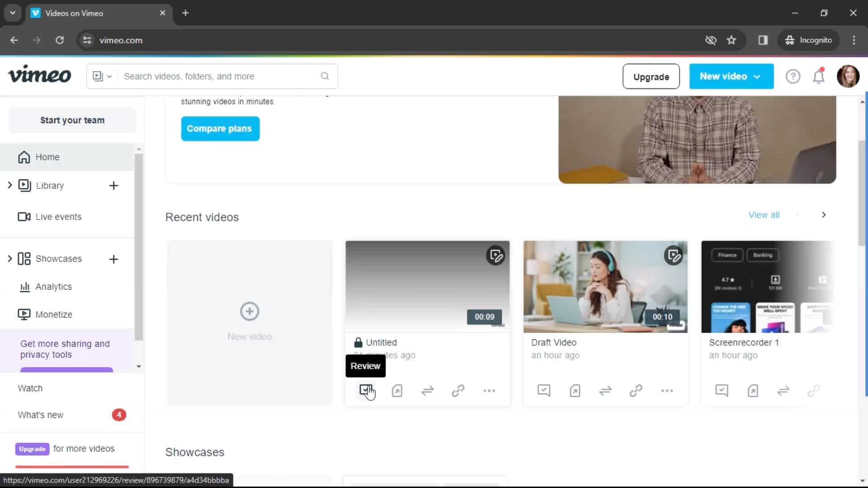868x488 pixels.
Task: Open more options ellipsis under Untitled video
Action: (489, 390)
